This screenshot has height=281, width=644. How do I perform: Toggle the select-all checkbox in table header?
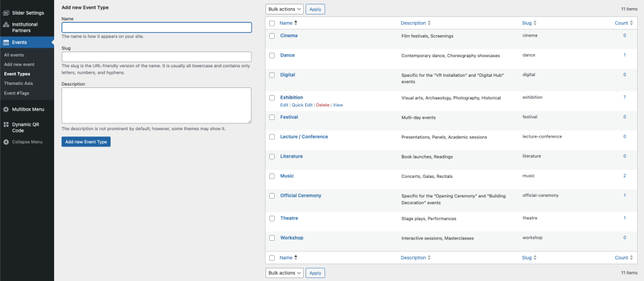coord(272,23)
